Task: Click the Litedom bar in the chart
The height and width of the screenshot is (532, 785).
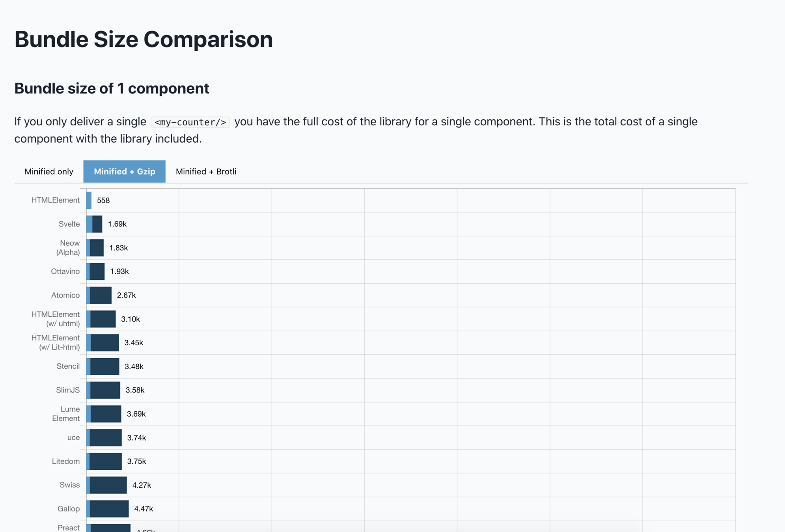Action: click(105, 461)
